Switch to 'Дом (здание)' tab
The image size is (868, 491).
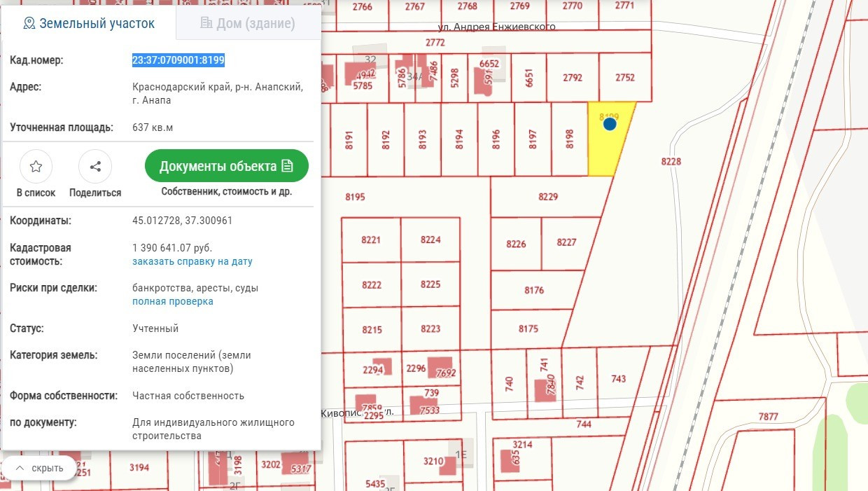click(248, 23)
